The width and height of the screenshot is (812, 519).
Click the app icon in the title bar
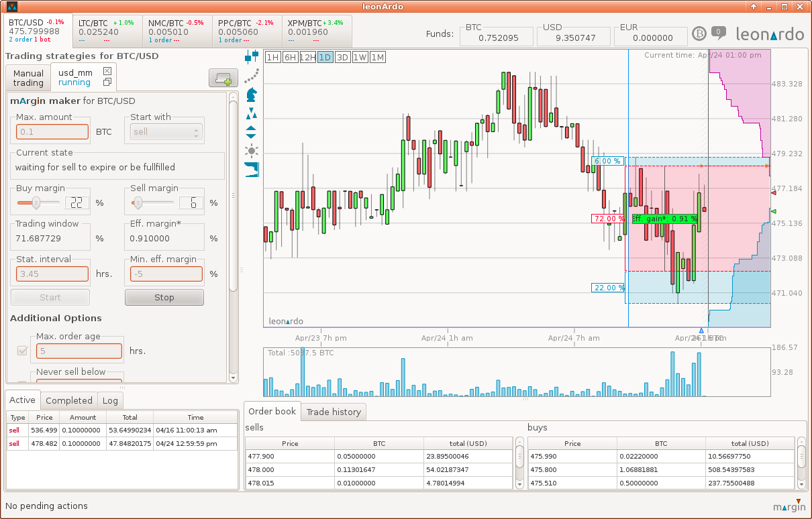11,7
